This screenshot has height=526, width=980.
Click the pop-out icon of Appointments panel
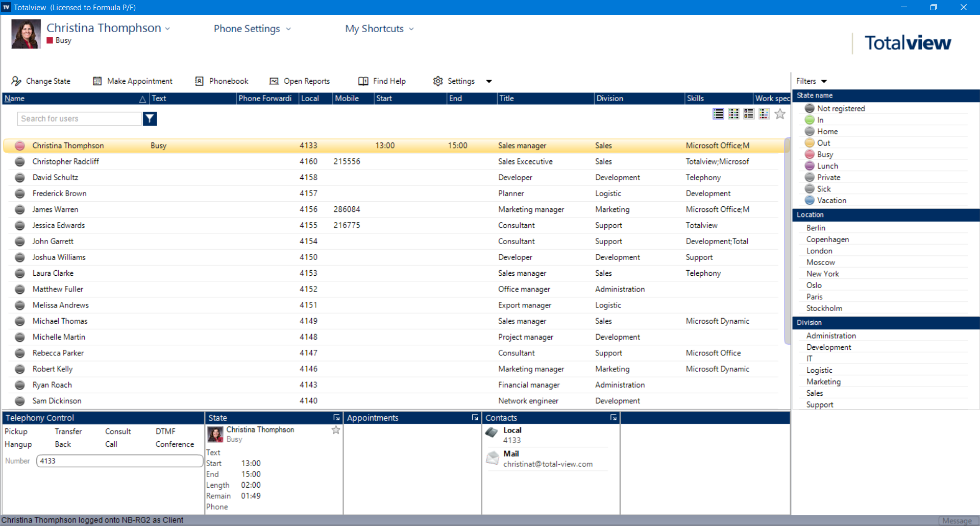point(475,418)
